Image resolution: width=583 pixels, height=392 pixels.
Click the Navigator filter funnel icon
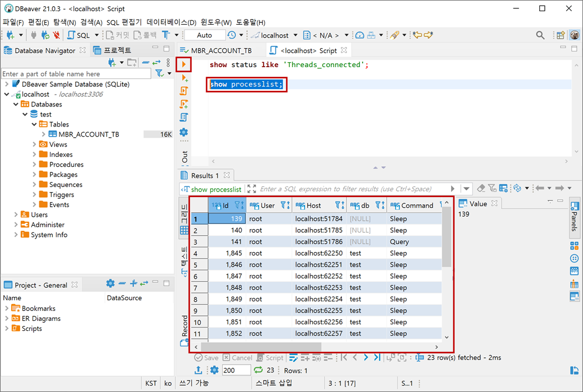coord(160,73)
